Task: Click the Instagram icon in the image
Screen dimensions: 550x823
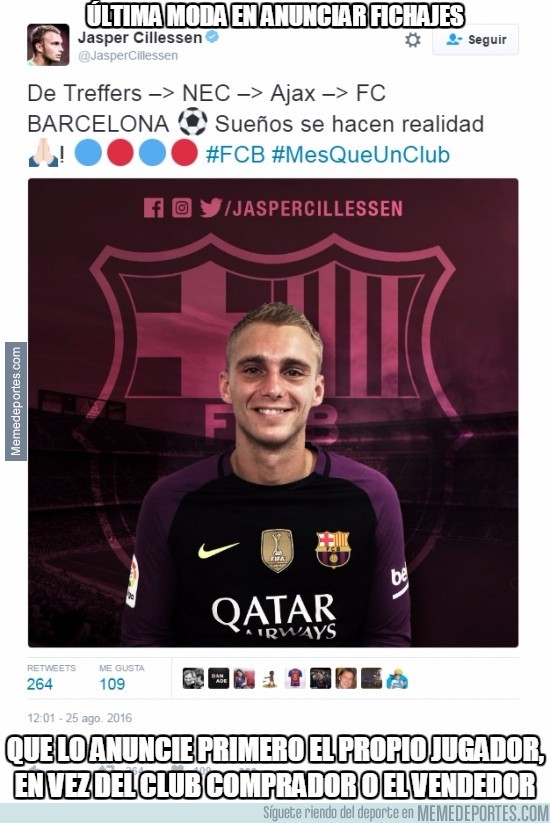Action: pyautogui.click(x=182, y=208)
